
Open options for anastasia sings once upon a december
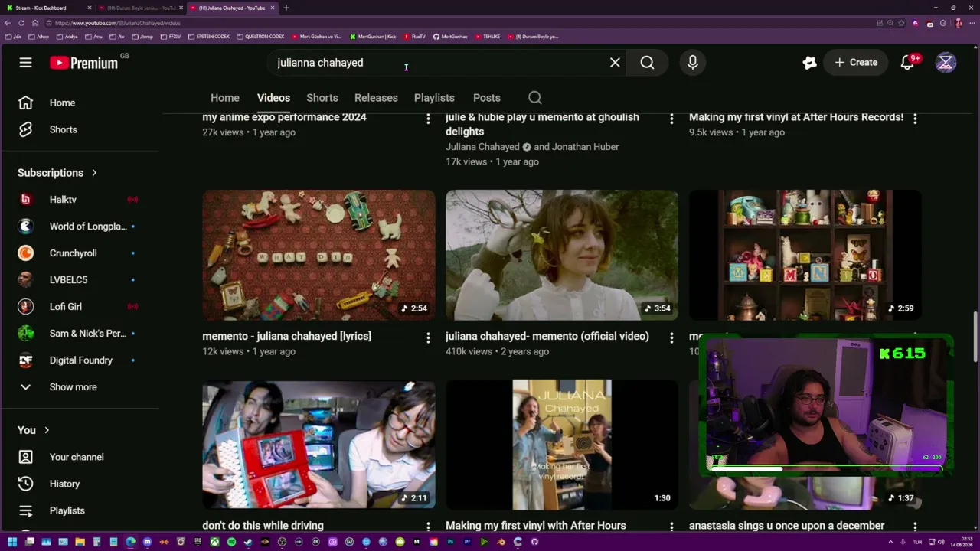point(915,527)
